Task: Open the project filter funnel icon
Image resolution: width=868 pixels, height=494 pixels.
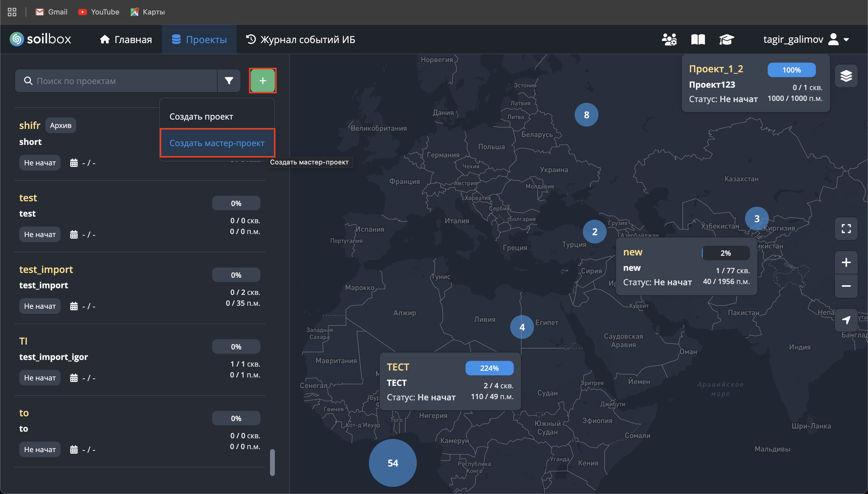Action: [229, 81]
